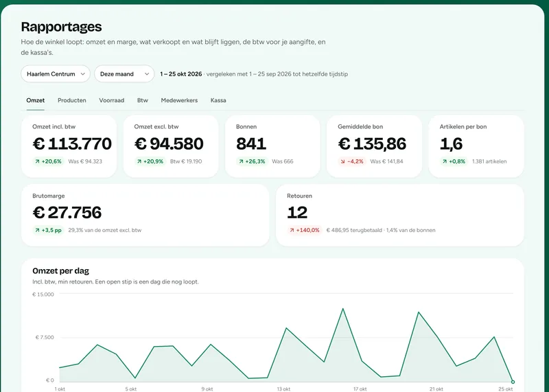
Task: Click the +3,5 pp Brutomarge badge
Action: [48, 230]
